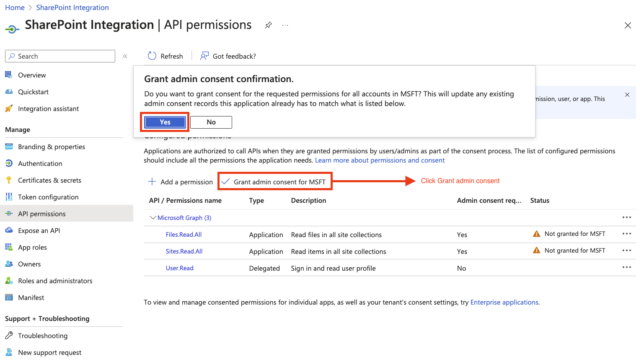Click the Owners people icon
This screenshot has width=644, height=362.
click(9, 264)
